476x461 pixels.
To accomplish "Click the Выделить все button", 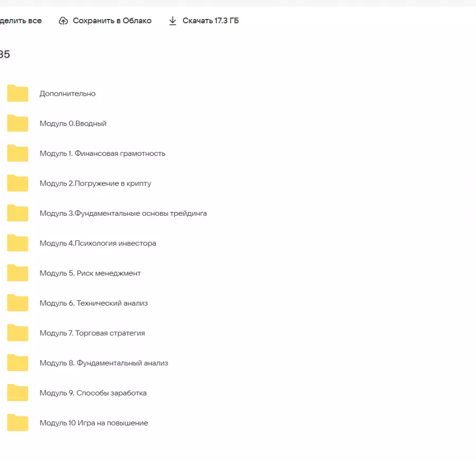I will (21, 21).
